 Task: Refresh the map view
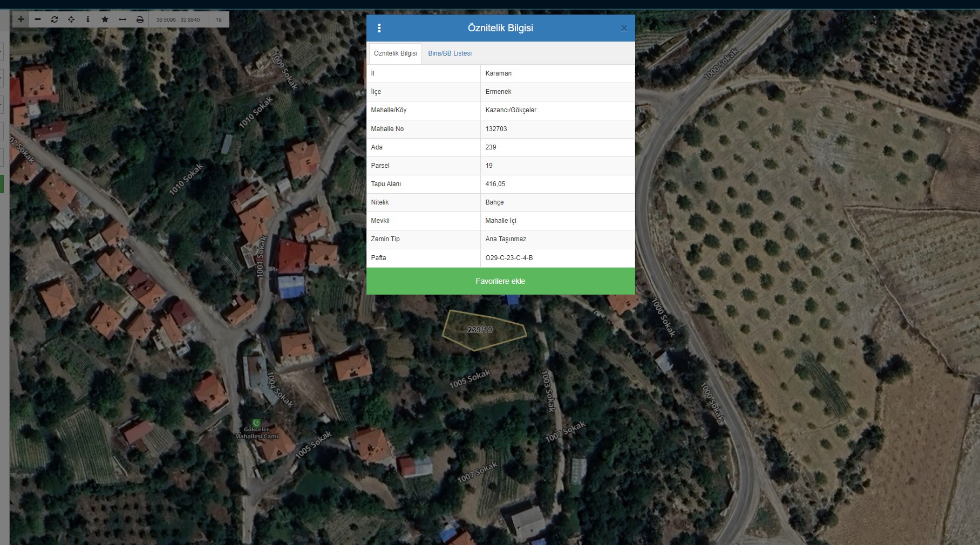(55, 19)
